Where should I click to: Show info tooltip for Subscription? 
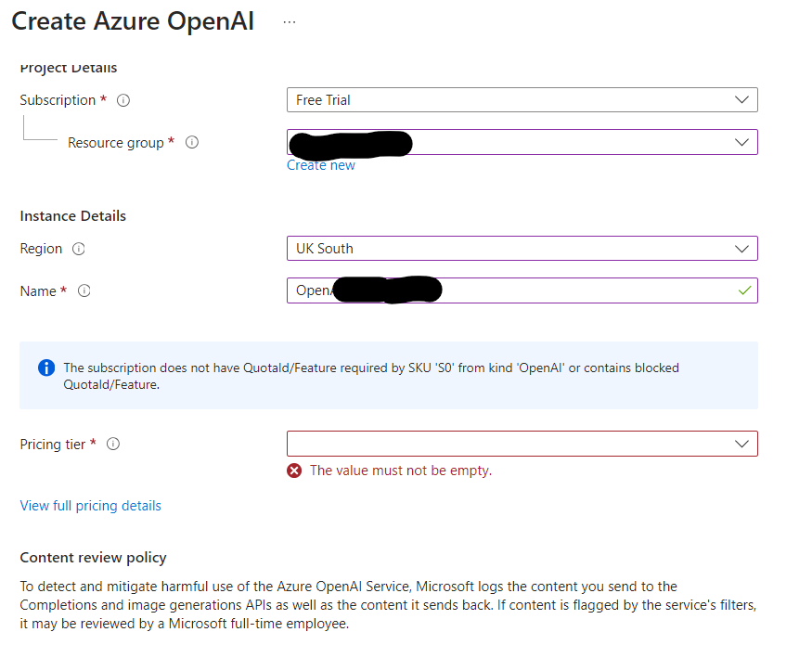pos(123,100)
